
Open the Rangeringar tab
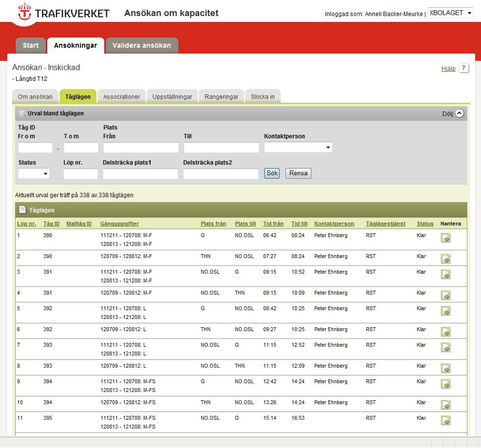click(x=221, y=96)
